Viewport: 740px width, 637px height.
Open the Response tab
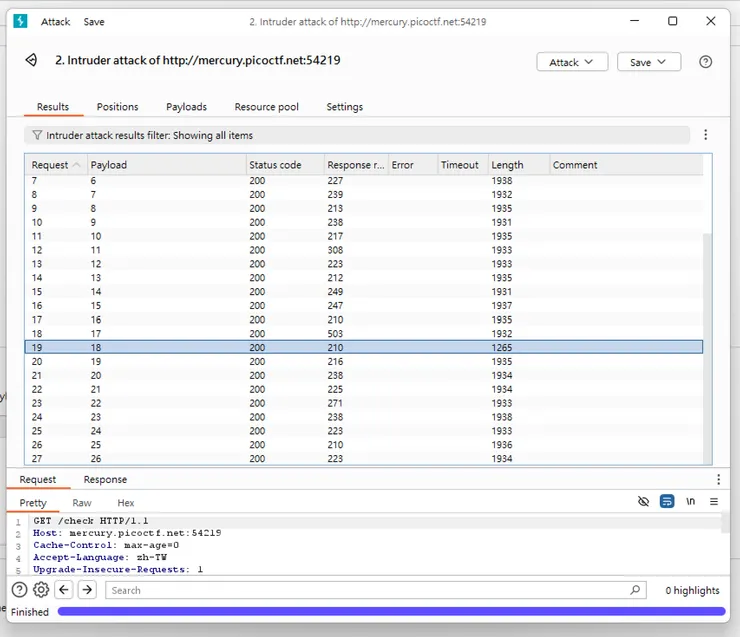click(x=105, y=480)
